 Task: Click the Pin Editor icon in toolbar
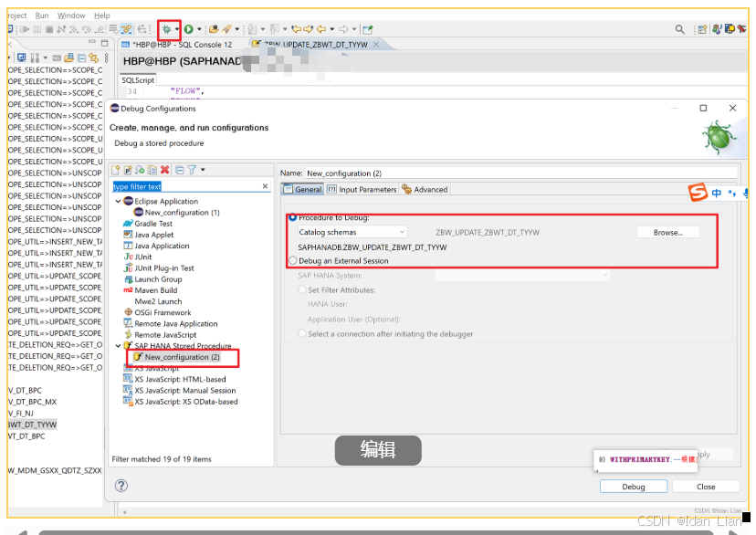click(368, 29)
